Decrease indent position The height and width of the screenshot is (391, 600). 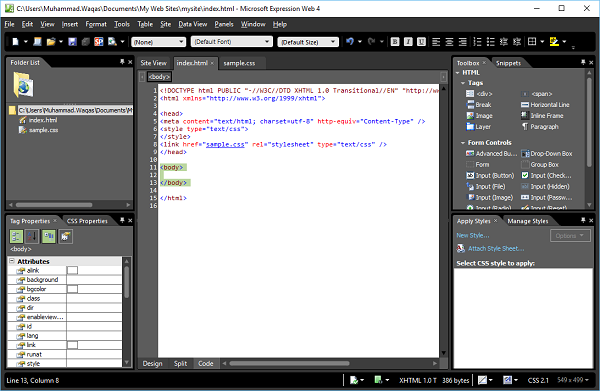[x=504, y=42]
